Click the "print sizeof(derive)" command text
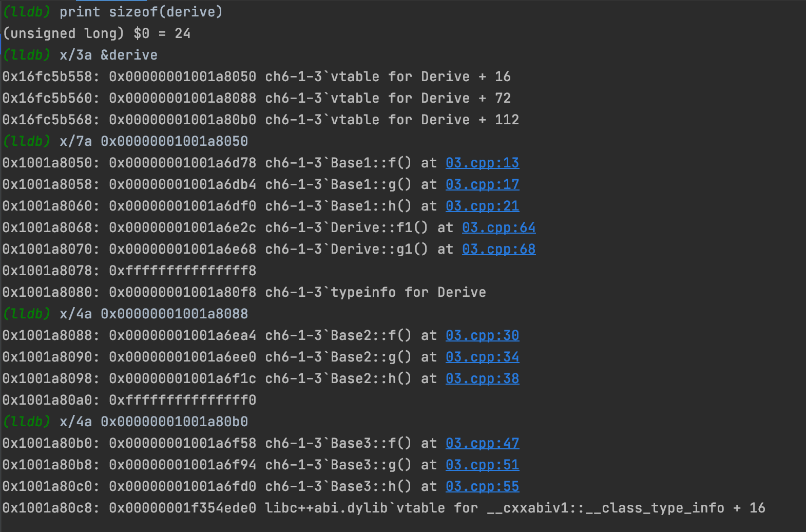The image size is (806, 532). pos(141,12)
